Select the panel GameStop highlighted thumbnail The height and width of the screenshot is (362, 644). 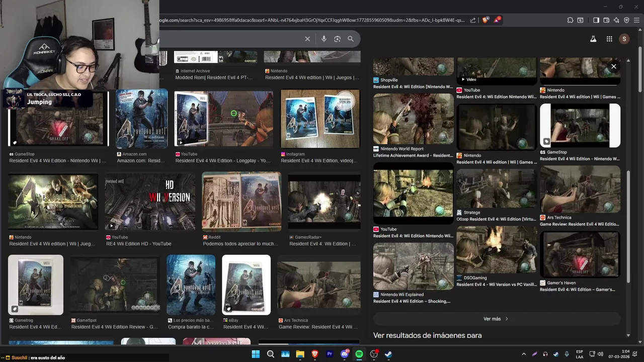pos(580,126)
